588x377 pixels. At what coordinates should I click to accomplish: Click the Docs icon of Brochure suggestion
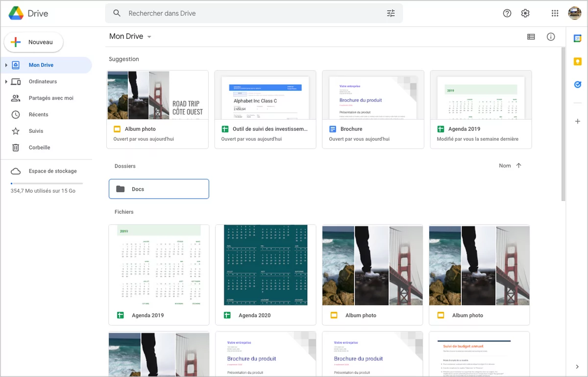[333, 129]
